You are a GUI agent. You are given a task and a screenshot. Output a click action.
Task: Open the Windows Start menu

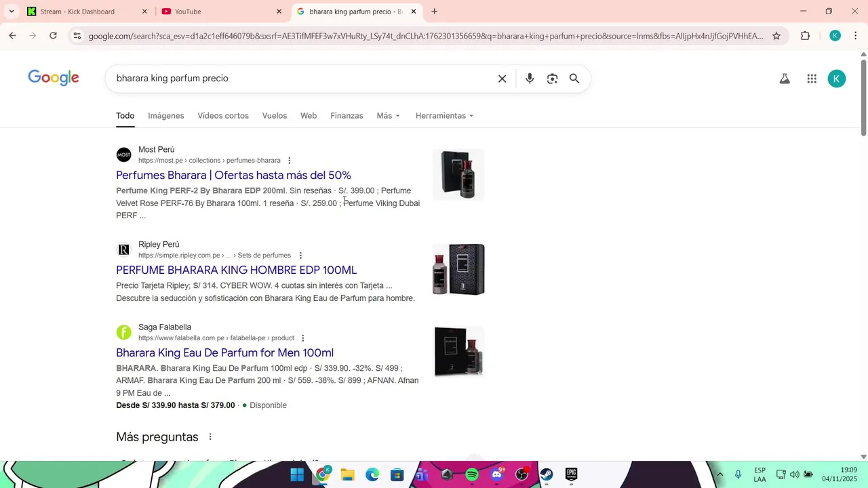click(297, 474)
